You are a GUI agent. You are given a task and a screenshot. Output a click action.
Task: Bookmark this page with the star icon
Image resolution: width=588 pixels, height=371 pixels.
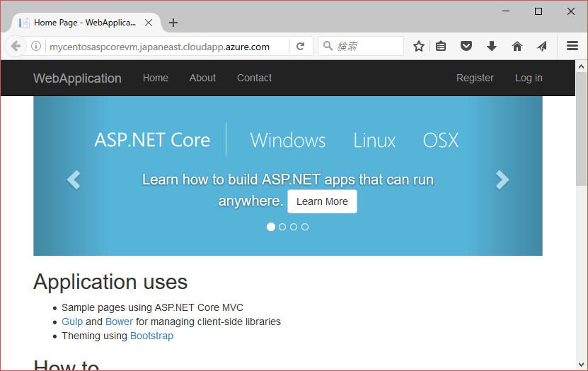[x=418, y=46]
